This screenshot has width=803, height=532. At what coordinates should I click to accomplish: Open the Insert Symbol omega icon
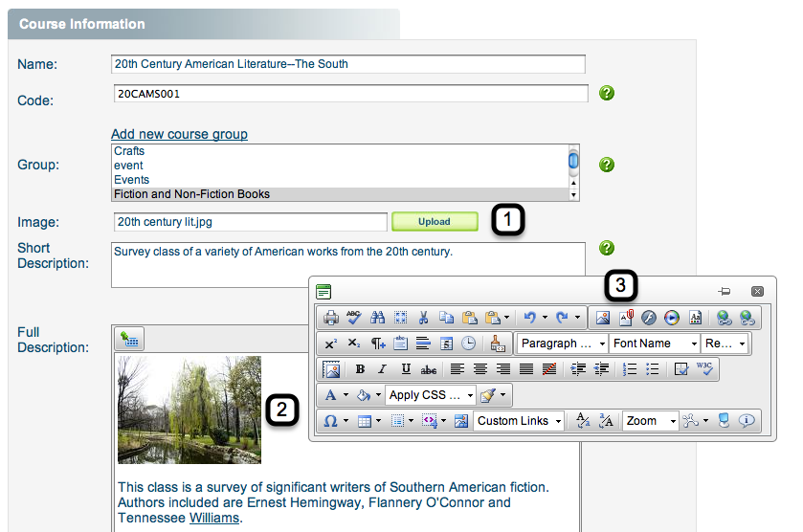point(331,421)
